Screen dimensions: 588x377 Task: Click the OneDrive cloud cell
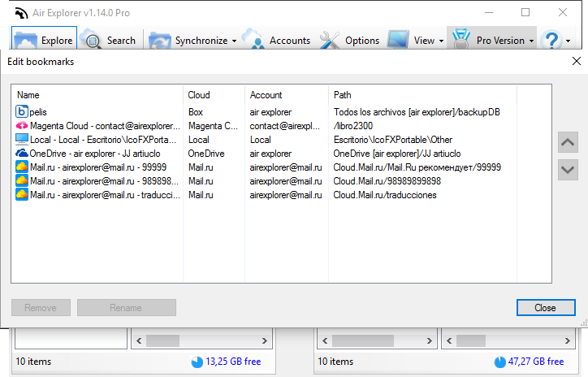pos(206,154)
